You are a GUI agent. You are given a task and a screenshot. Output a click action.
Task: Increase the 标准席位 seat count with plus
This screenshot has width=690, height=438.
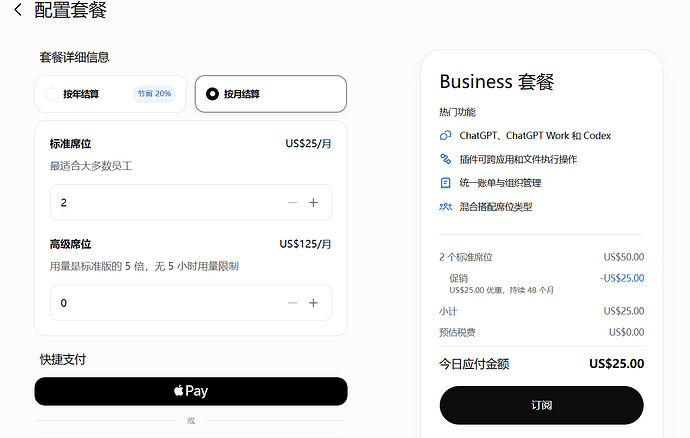click(313, 202)
